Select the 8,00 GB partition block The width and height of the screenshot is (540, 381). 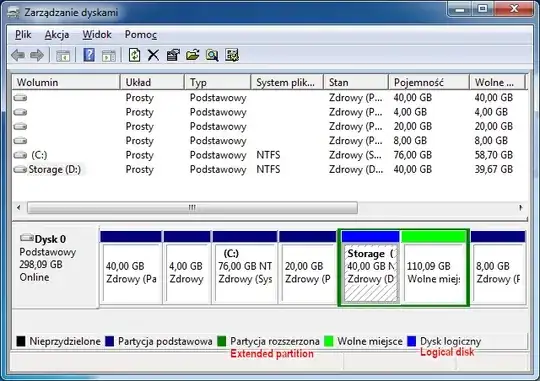point(498,268)
